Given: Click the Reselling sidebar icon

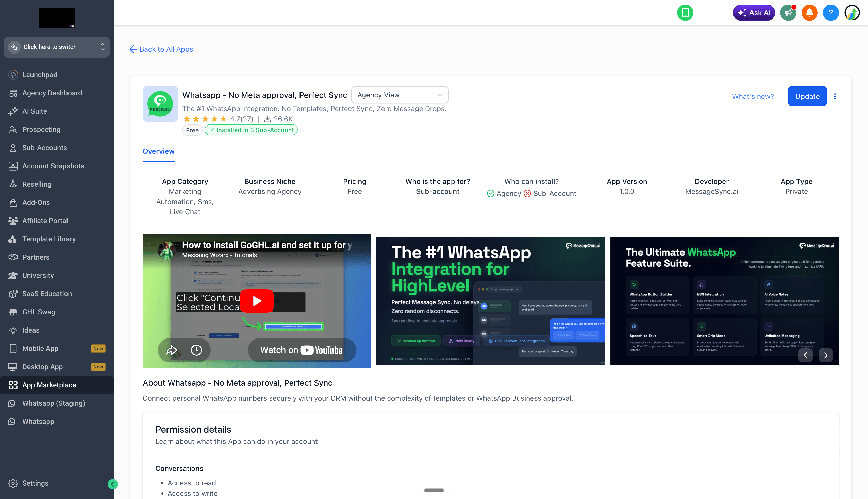Looking at the screenshot, I should 13,184.
